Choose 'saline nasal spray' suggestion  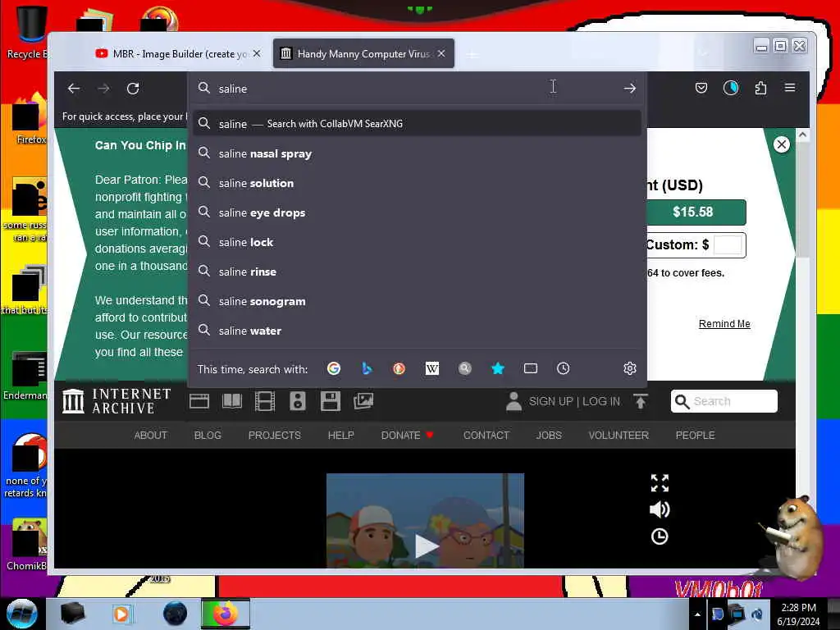pos(417,153)
